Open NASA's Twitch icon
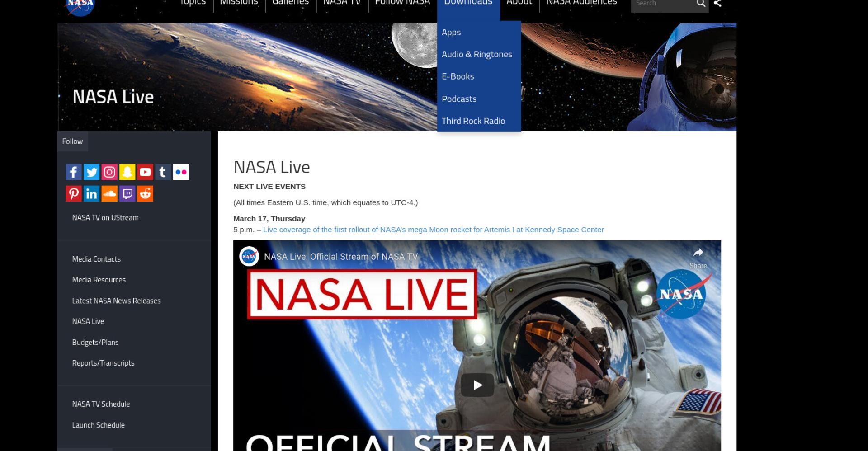This screenshot has width=868, height=451. 127,194
